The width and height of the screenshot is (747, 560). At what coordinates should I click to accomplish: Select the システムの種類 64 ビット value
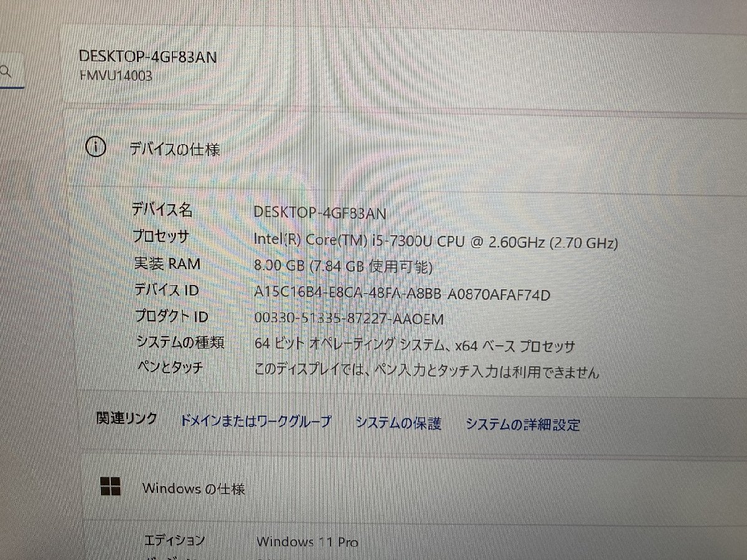tap(415, 346)
